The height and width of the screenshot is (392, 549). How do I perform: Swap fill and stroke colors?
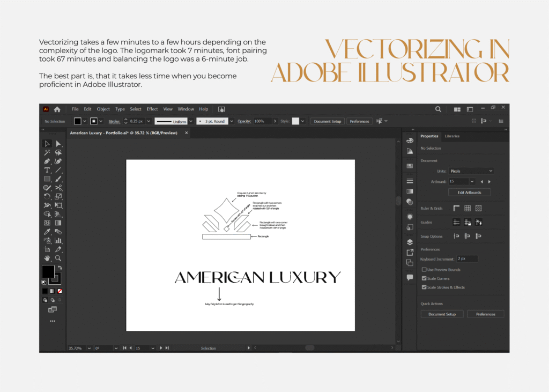click(60, 268)
